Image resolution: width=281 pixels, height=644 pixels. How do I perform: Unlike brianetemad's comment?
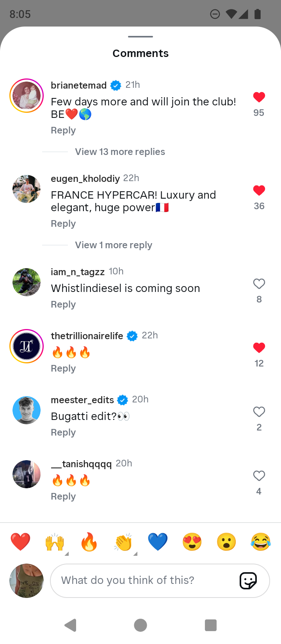coord(259,97)
